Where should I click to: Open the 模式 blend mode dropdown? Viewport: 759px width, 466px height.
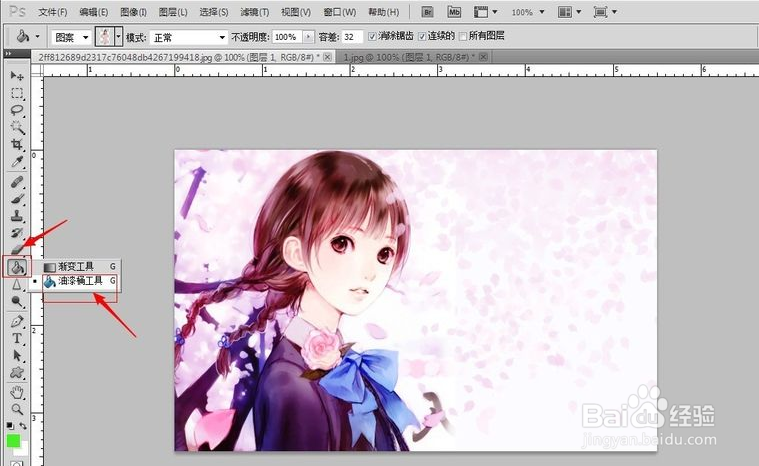point(188,37)
